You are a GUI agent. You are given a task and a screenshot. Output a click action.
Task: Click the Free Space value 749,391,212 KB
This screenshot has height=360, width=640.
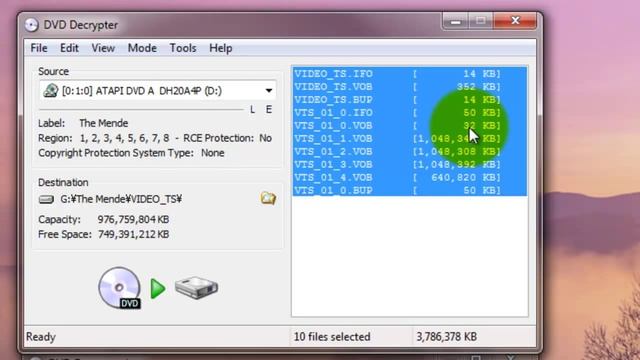click(x=133, y=235)
